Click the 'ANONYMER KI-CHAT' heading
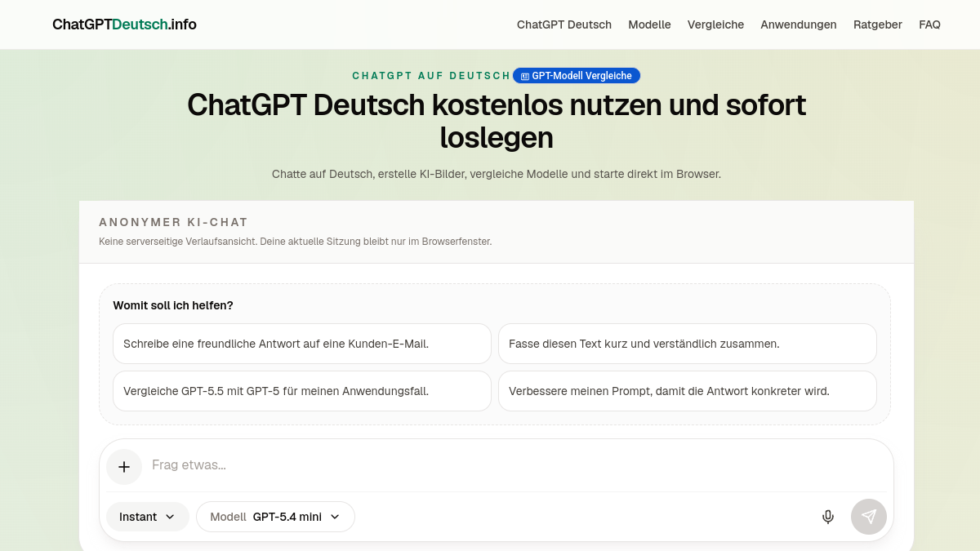Image resolution: width=980 pixels, height=551 pixels. click(x=173, y=222)
